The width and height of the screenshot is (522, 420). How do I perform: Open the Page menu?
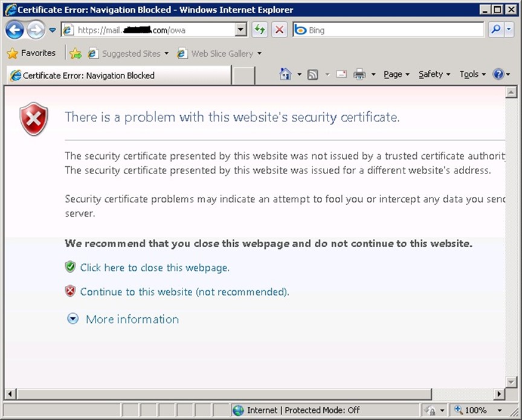396,74
